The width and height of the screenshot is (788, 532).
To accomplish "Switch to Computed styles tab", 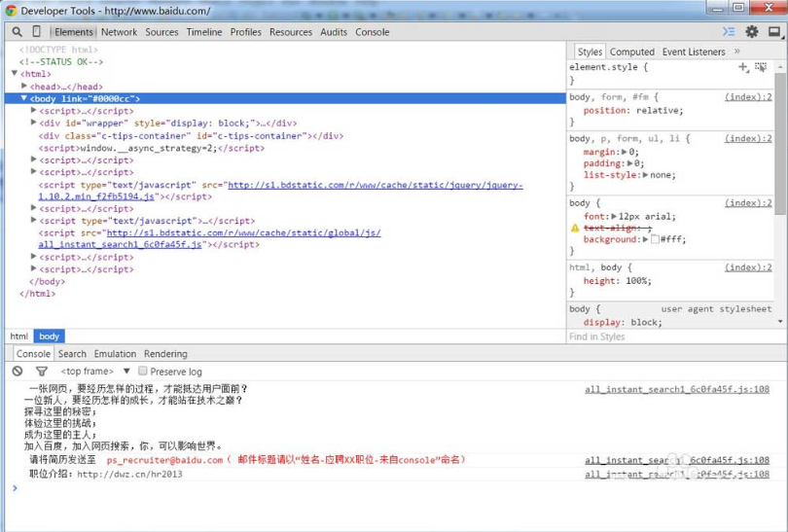I will point(632,52).
